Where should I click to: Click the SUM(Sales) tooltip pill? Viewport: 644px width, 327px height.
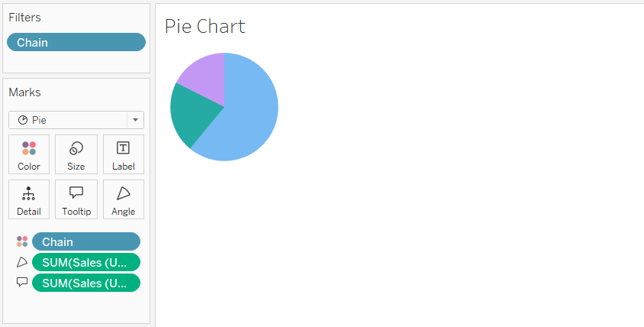tap(85, 283)
